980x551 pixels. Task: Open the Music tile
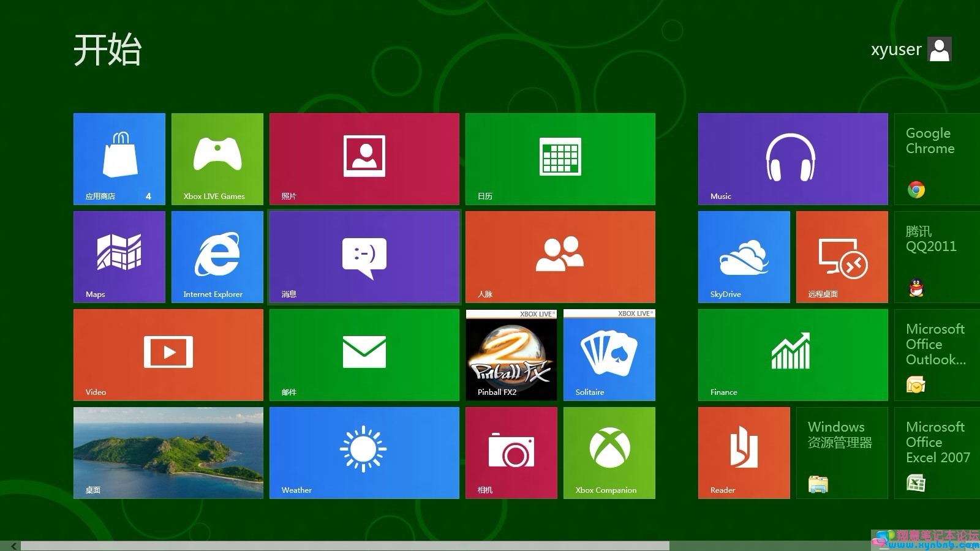(793, 159)
